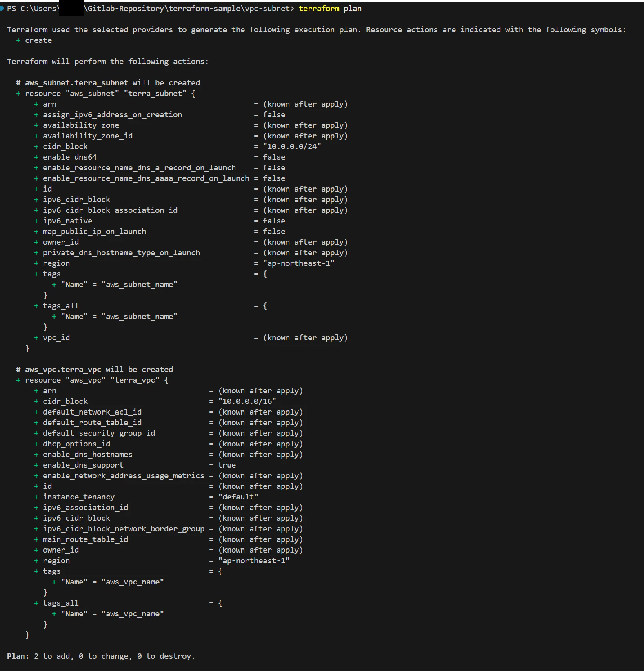Viewport: 644px width, 671px height.
Task: Click '(known after apply)' beside private_dns_hostname_type_on_launch
Action: point(305,253)
